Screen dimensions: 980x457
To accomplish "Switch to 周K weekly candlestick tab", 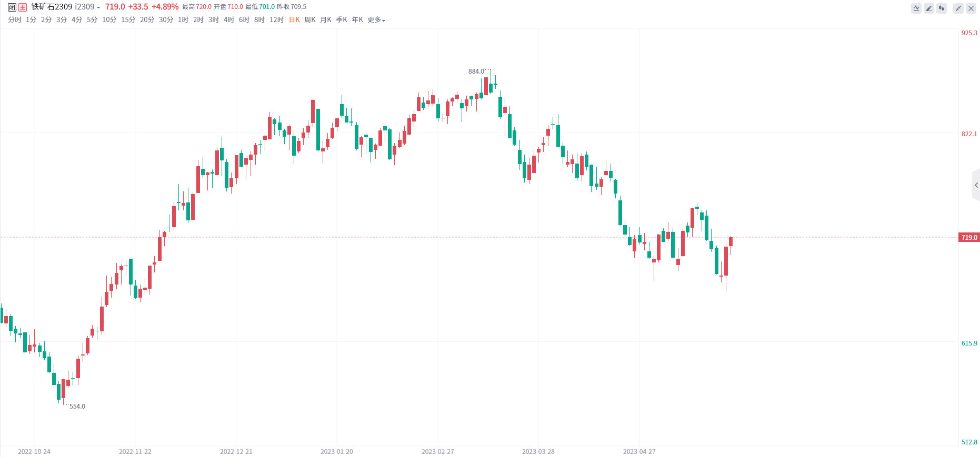I will point(310,20).
